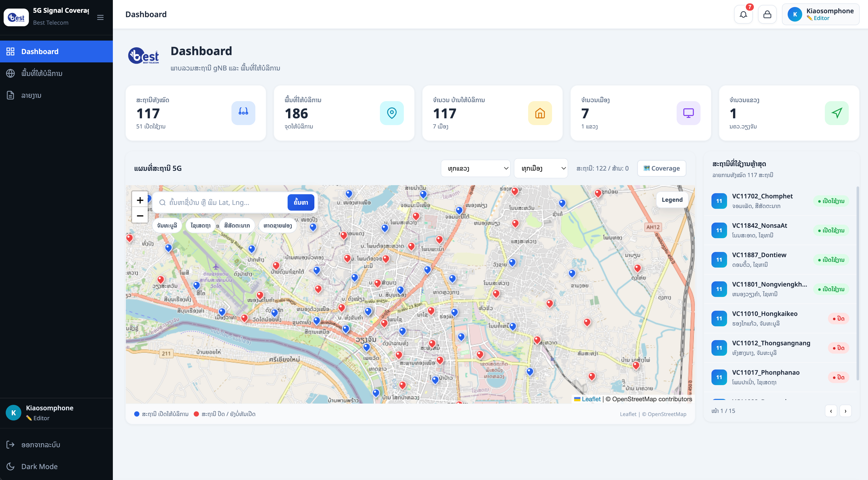Click the blue open-station legend dot
The width and height of the screenshot is (868, 480).
tap(137, 414)
